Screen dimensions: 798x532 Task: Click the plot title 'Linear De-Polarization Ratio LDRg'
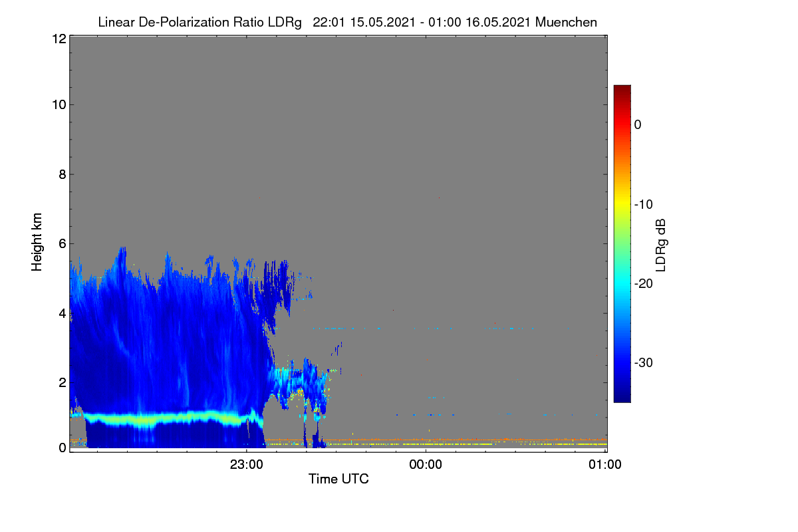point(199,23)
